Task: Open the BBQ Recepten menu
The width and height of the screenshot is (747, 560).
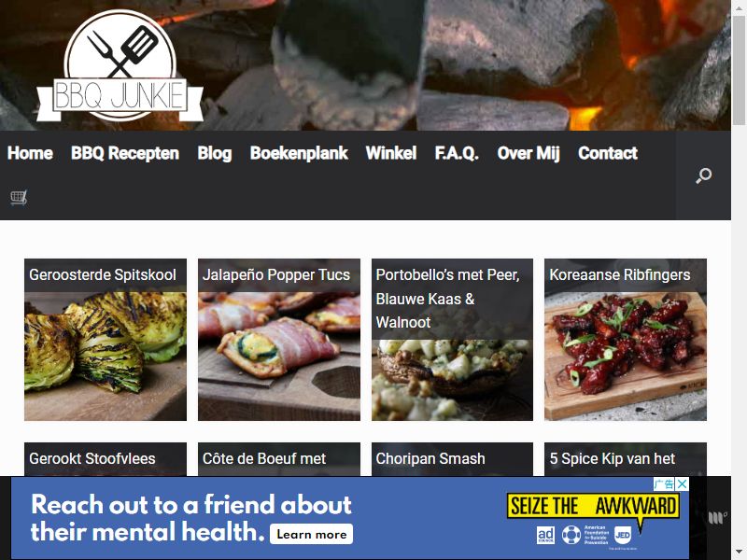Action: pyautogui.click(x=125, y=153)
